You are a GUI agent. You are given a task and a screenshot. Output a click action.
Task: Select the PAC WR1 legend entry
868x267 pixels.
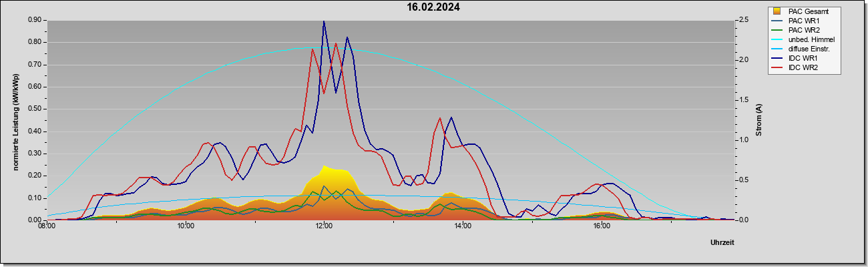tap(804, 21)
